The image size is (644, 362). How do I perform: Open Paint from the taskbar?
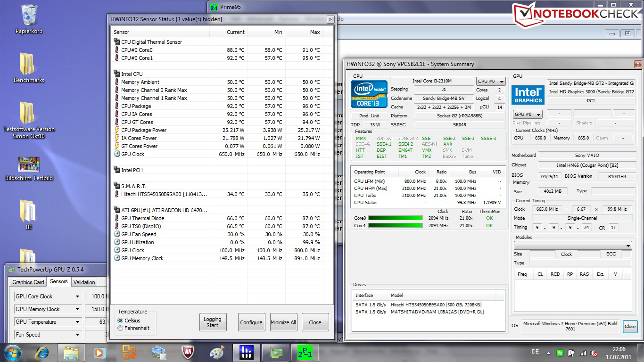point(217,353)
